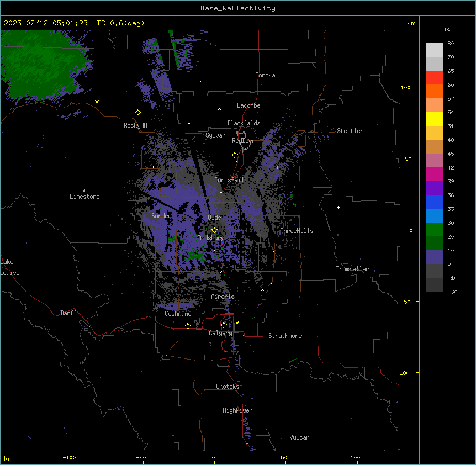Screen dimensions: 476x465
Task: Click the dark gray -30 dBZ legend swatch
Action: coord(434,285)
